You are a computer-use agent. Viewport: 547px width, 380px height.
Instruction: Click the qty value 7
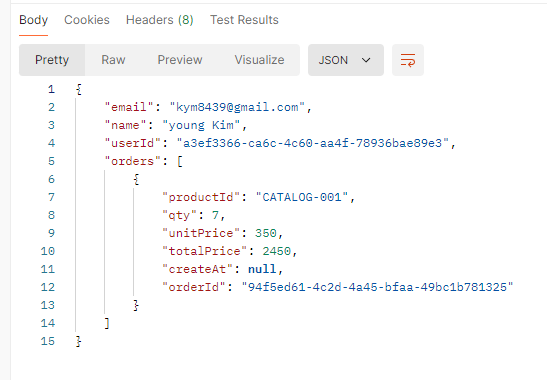click(x=215, y=215)
